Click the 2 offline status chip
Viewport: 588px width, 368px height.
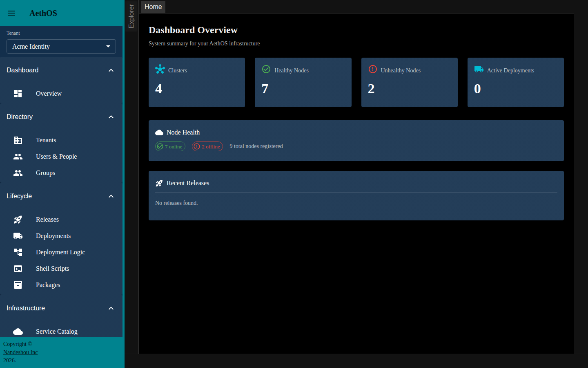207,146
